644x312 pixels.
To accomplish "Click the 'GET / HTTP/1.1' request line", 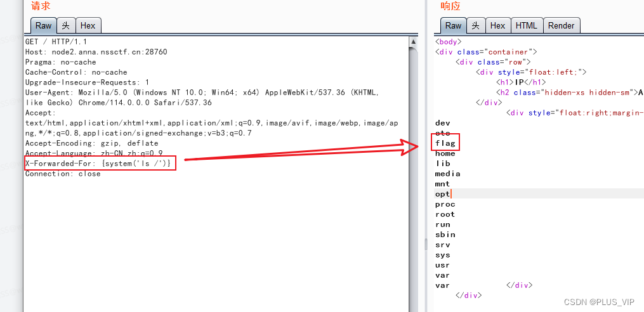I will click(56, 42).
